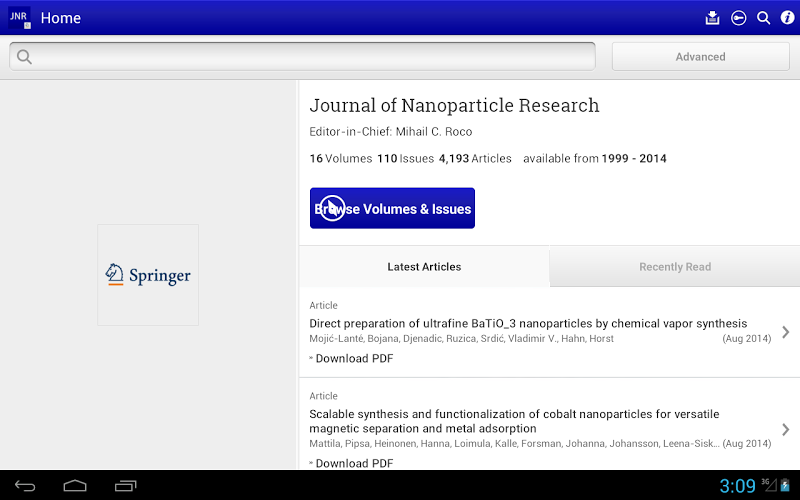Tap Android recent apps button
Screen dimensions: 800x500
click(126, 486)
